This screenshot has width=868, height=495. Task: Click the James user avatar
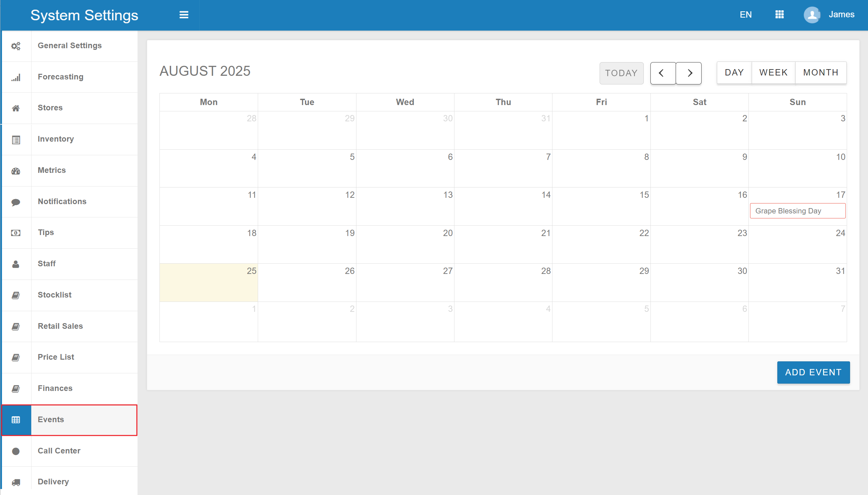tap(812, 15)
